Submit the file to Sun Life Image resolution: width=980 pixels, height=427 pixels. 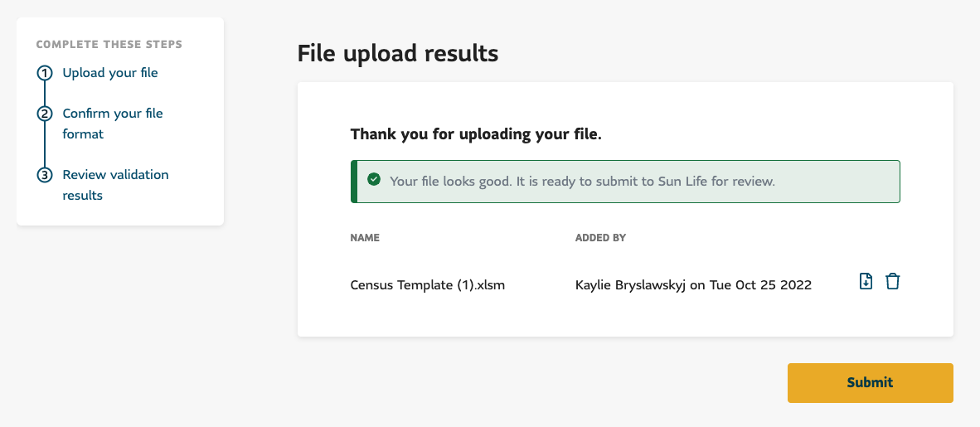coord(870,382)
